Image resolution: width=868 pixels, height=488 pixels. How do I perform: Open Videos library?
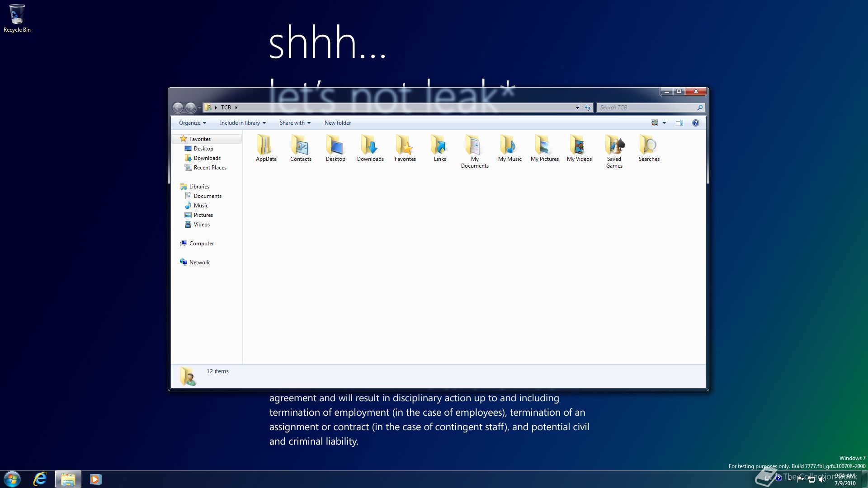pyautogui.click(x=202, y=225)
